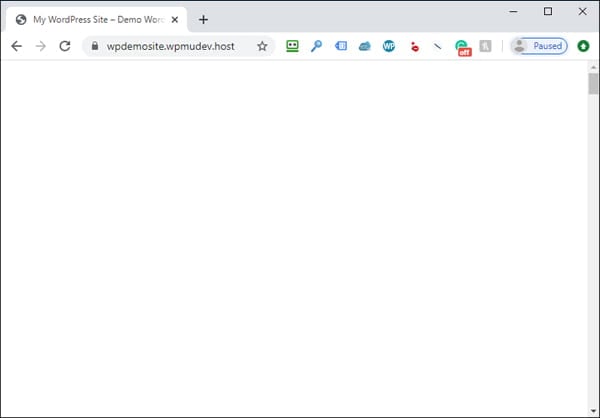
Task: Open the gray square extension icon
Action: tap(485, 46)
